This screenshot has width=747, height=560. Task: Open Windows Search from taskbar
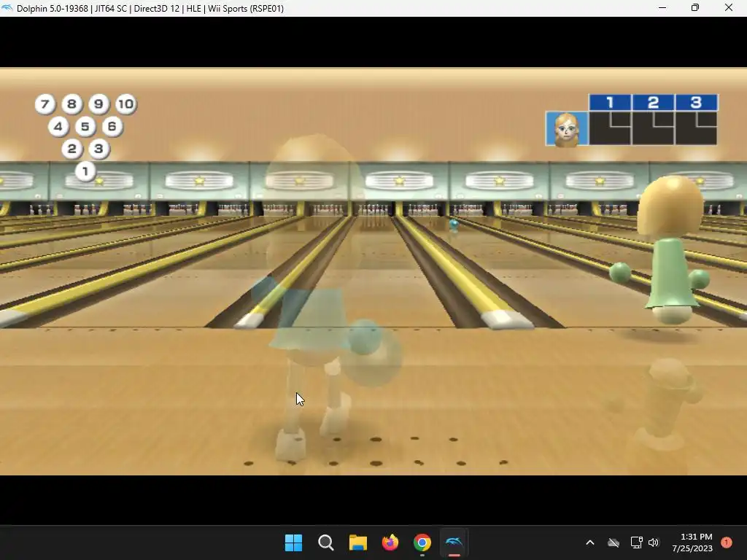pos(326,542)
